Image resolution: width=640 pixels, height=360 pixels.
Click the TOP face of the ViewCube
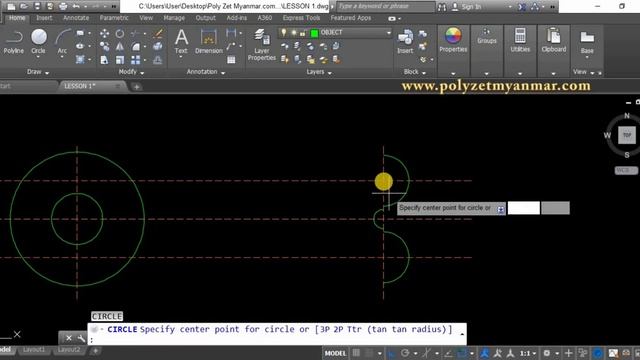coord(627,135)
